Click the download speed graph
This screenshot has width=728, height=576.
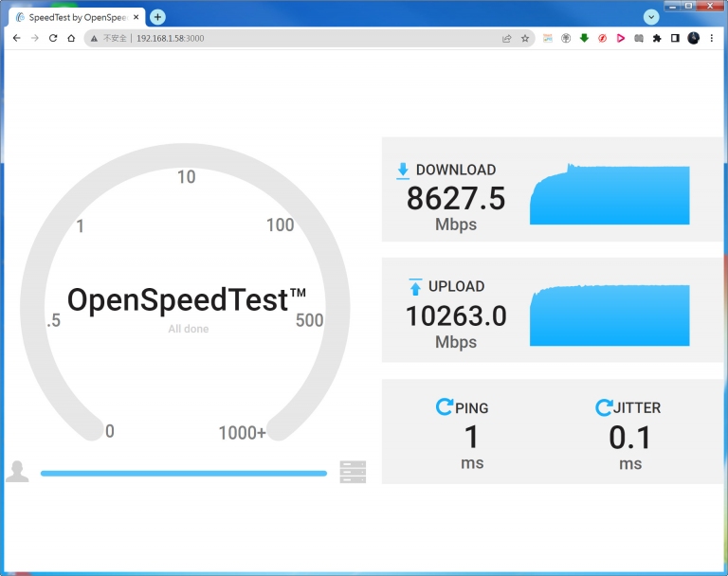610,194
